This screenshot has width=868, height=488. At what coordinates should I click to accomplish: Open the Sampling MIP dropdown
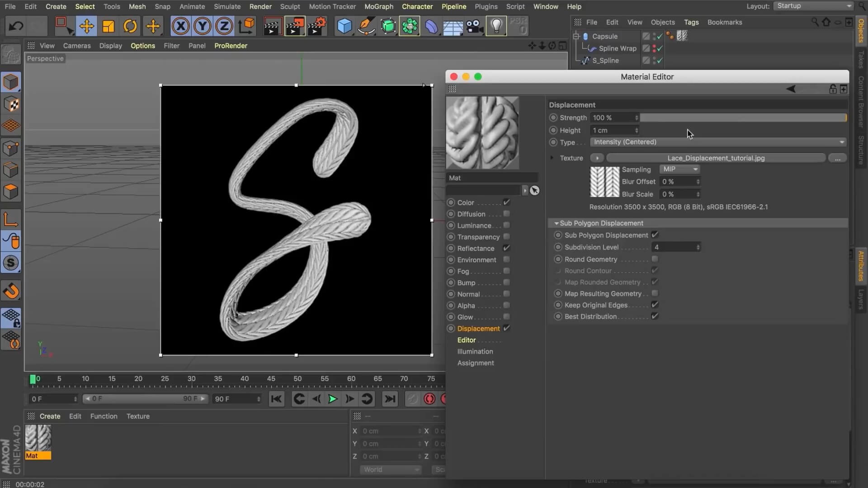(x=680, y=169)
